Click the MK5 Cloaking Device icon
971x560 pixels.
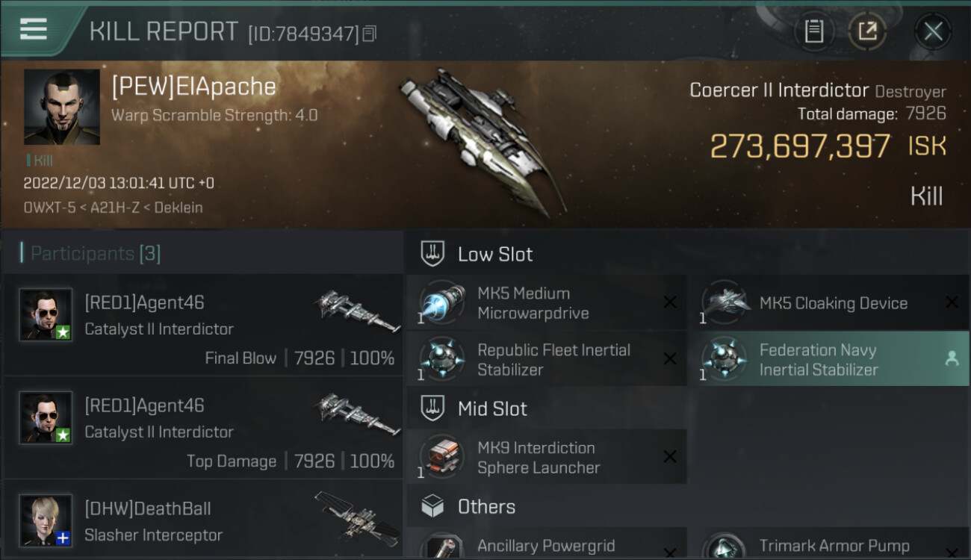coord(725,302)
